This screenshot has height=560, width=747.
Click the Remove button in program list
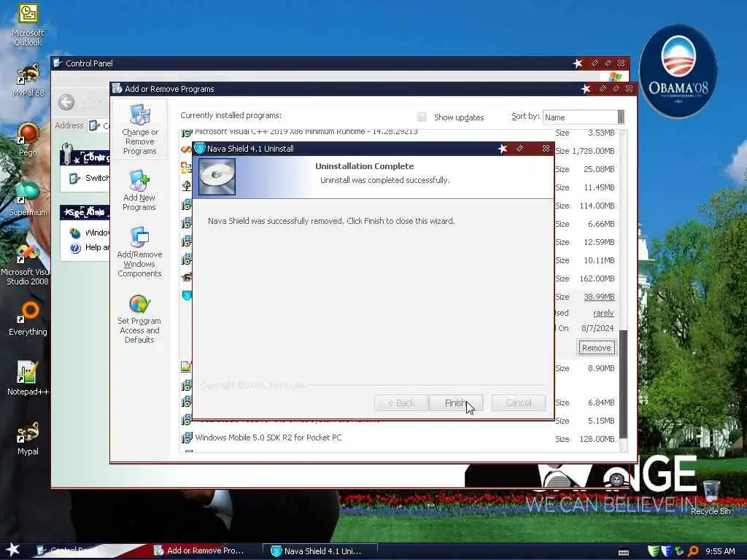(596, 348)
